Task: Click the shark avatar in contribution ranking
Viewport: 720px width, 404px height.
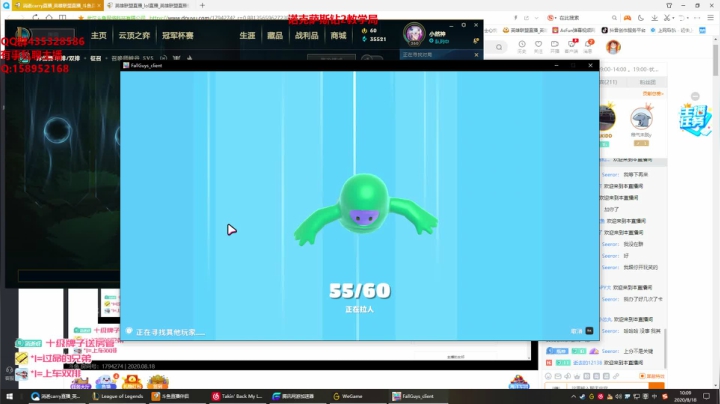Action: pos(641,118)
